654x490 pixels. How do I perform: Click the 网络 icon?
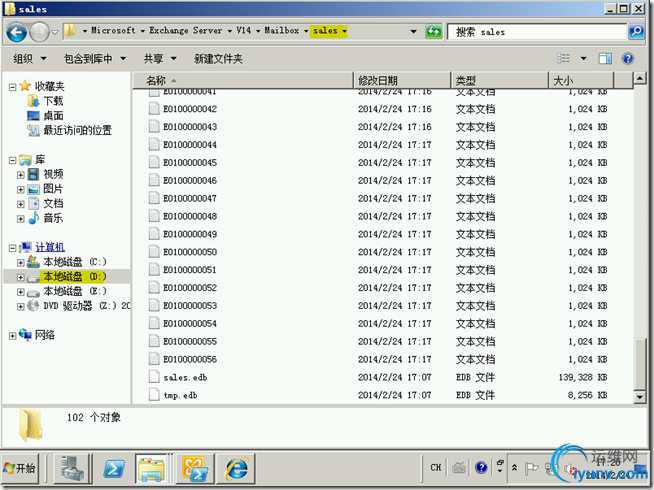pos(25,335)
